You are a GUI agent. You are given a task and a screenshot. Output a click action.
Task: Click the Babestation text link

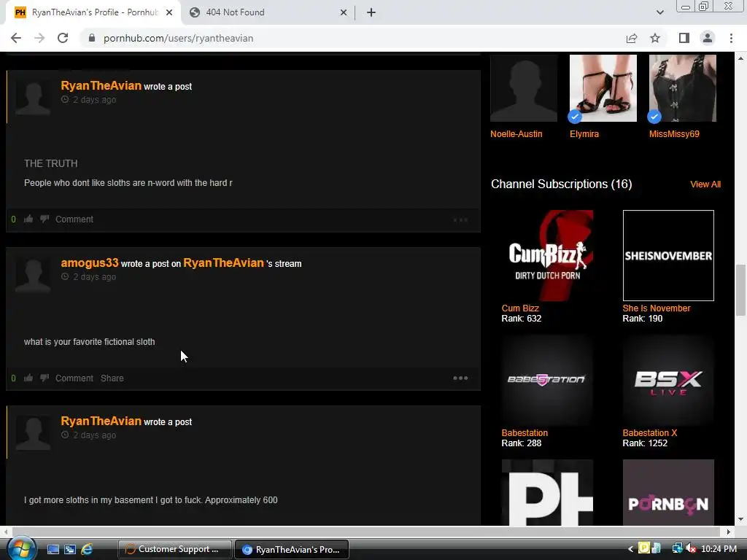pos(525,433)
